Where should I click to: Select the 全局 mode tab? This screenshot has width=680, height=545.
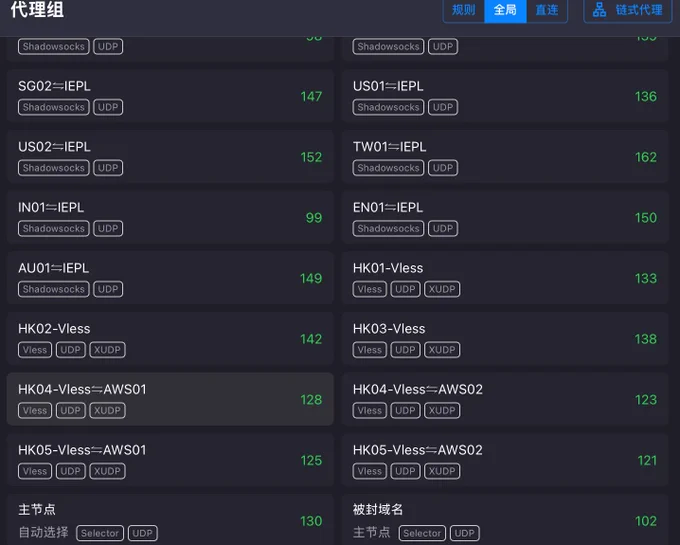(x=505, y=10)
